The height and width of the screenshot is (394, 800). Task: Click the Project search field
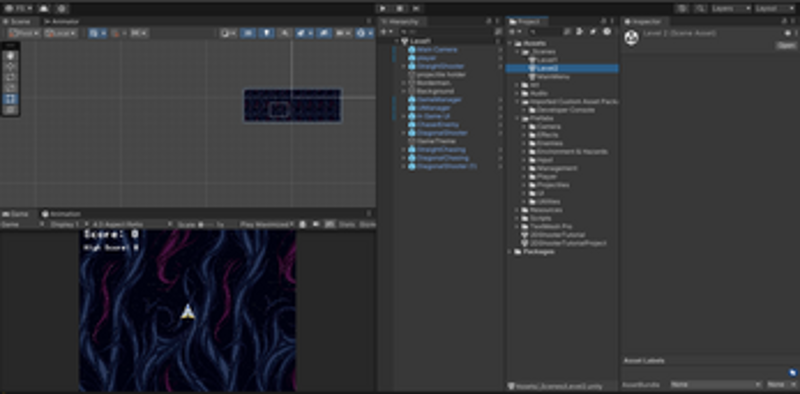[x=545, y=32]
